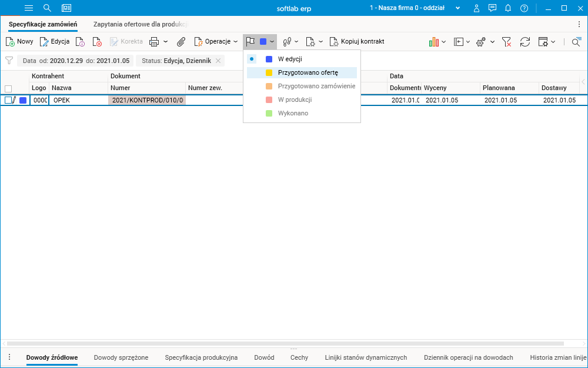Click the document gear icon before Kopiuj kontrakt
The width and height of the screenshot is (588, 368).
click(310, 42)
